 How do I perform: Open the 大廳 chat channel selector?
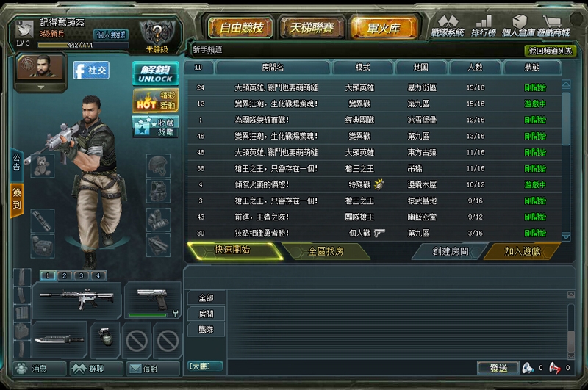pos(205,366)
